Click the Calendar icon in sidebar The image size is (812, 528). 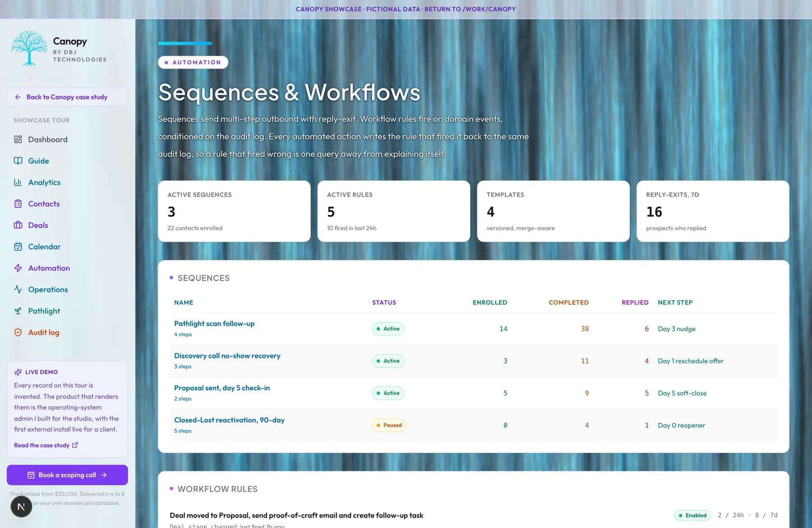(x=18, y=246)
